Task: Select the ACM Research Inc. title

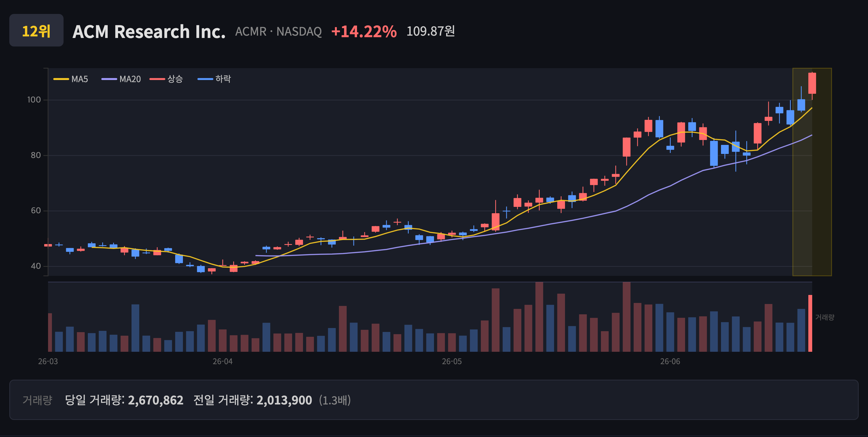Action: coord(149,32)
